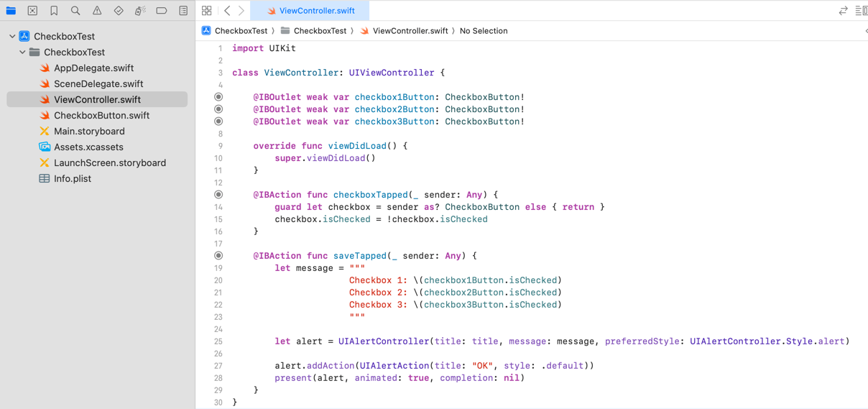Click saveTapped action connection circle

(x=218, y=256)
